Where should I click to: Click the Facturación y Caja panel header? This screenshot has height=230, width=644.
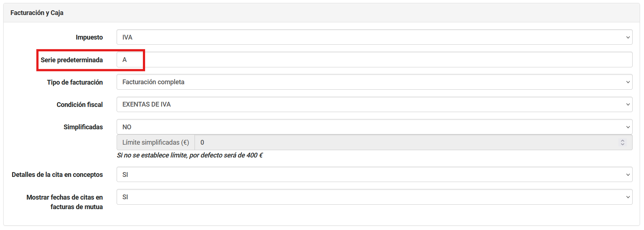pos(37,13)
